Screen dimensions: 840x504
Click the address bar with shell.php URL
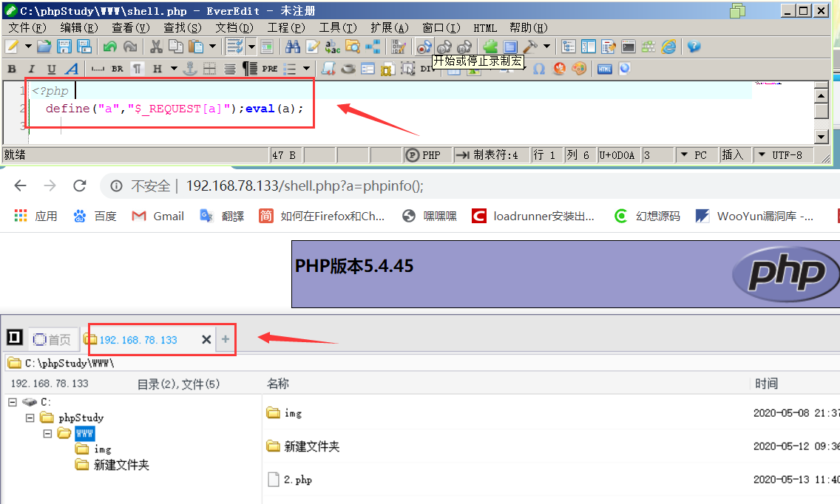point(470,185)
